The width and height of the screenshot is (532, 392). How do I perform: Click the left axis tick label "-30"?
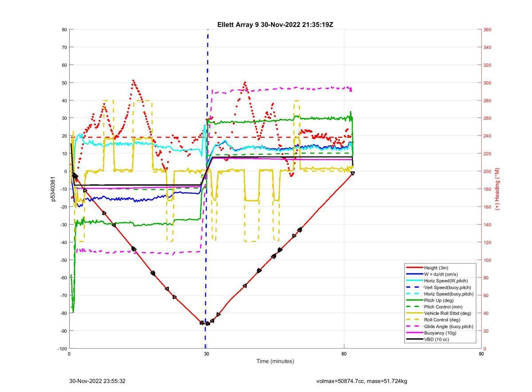(63, 225)
